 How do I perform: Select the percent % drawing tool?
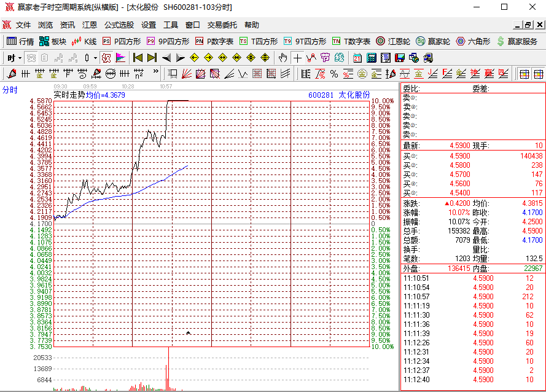pyautogui.click(x=334, y=74)
